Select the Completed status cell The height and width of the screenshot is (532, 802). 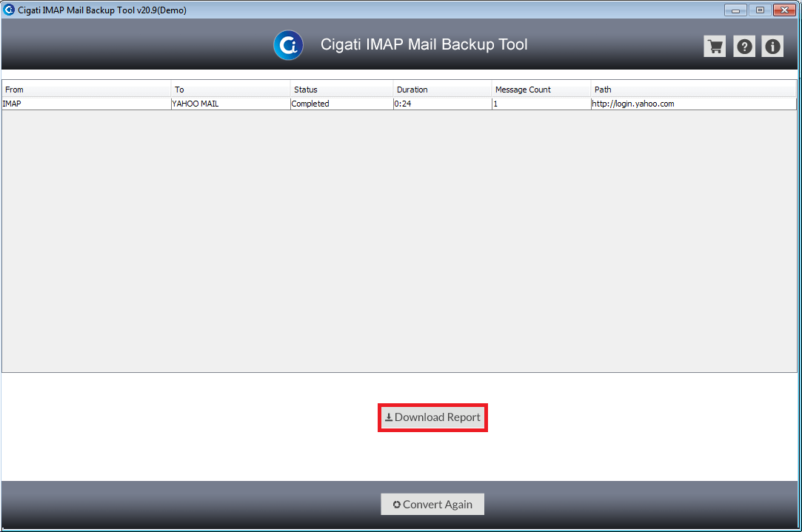pos(341,104)
